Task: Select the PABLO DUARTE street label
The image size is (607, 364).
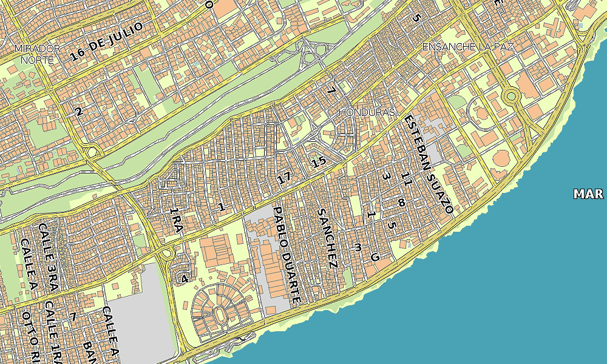Action: point(287,255)
